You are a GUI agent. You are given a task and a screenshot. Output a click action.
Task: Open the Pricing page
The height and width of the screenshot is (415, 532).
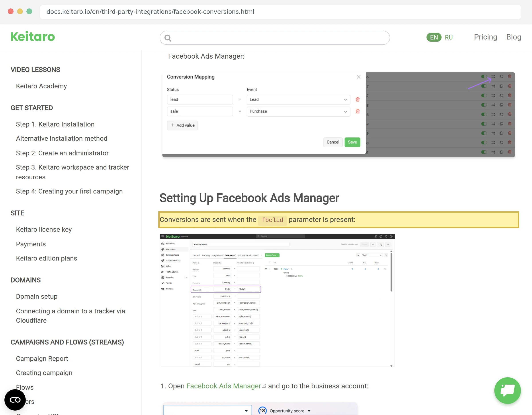point(485,37)
